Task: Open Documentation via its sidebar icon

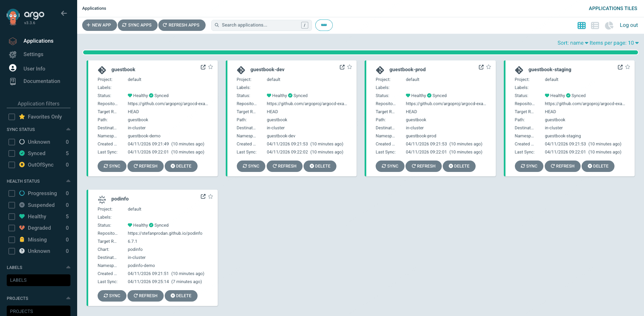Action: coord(12,81)
